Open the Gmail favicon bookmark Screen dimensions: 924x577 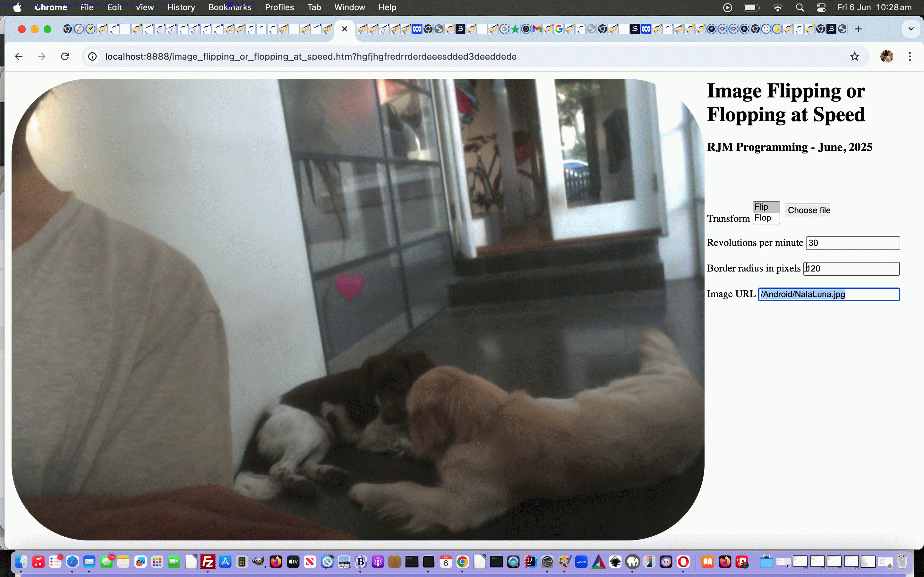[537, 29]
